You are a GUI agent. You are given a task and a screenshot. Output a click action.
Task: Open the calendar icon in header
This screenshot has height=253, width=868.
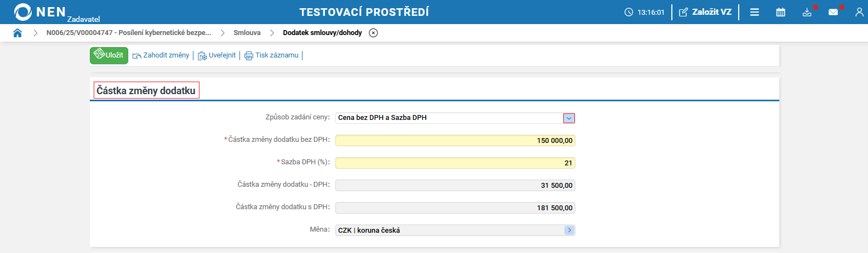click(781, 12)
